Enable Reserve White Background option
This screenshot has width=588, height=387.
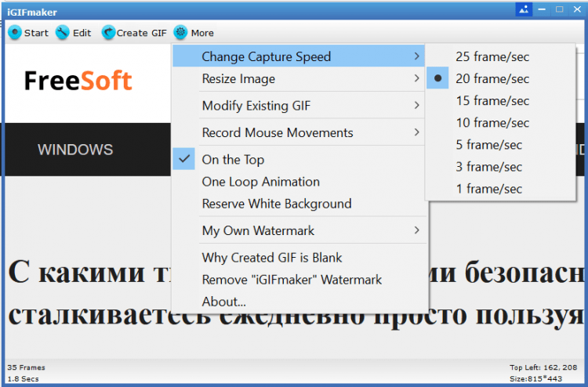[276, 204]
